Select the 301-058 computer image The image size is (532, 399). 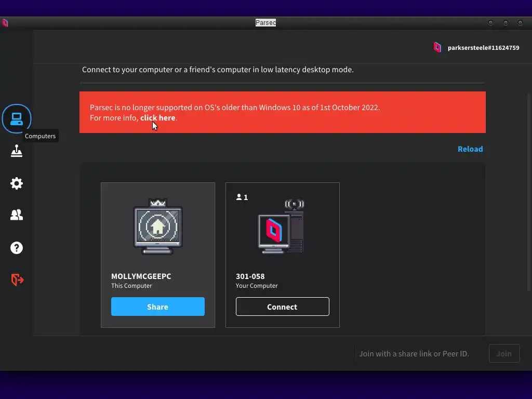(281, 228)
